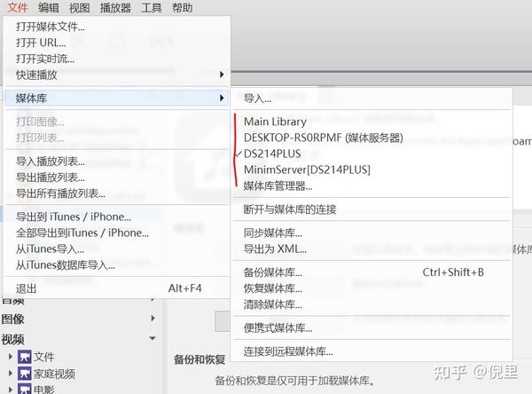Click the 家庭视频 video icon
Image resolution: width=532 pixels, height=394 pixels.
pos(25,374)
